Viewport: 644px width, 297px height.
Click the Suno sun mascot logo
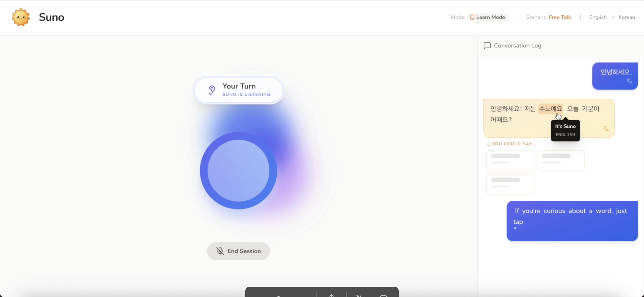point(21,17)
